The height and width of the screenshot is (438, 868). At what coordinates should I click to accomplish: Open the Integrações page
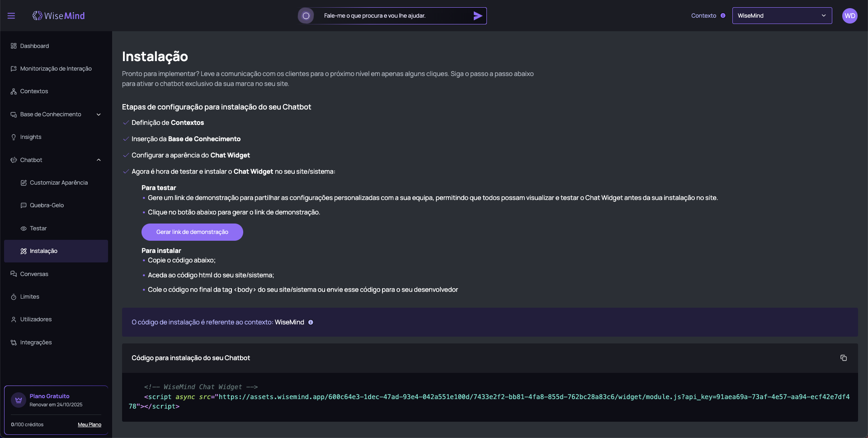[x=36, y=343]
